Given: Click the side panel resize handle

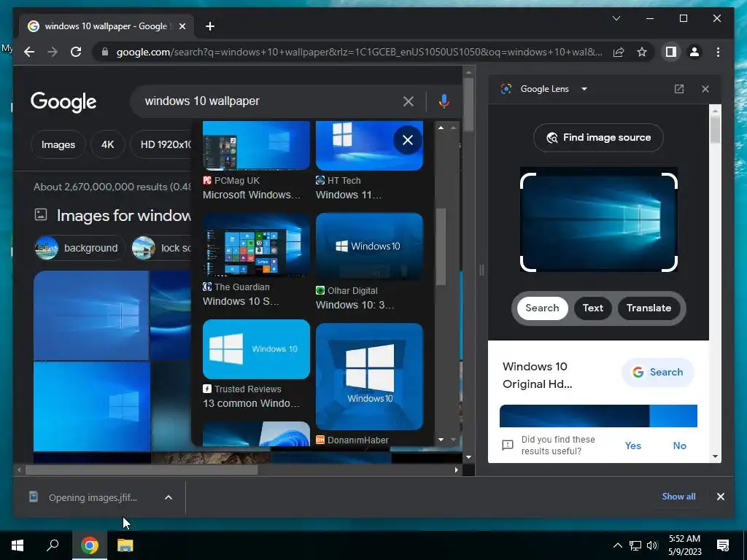Looking at the screenshot, I should point(481,271).
